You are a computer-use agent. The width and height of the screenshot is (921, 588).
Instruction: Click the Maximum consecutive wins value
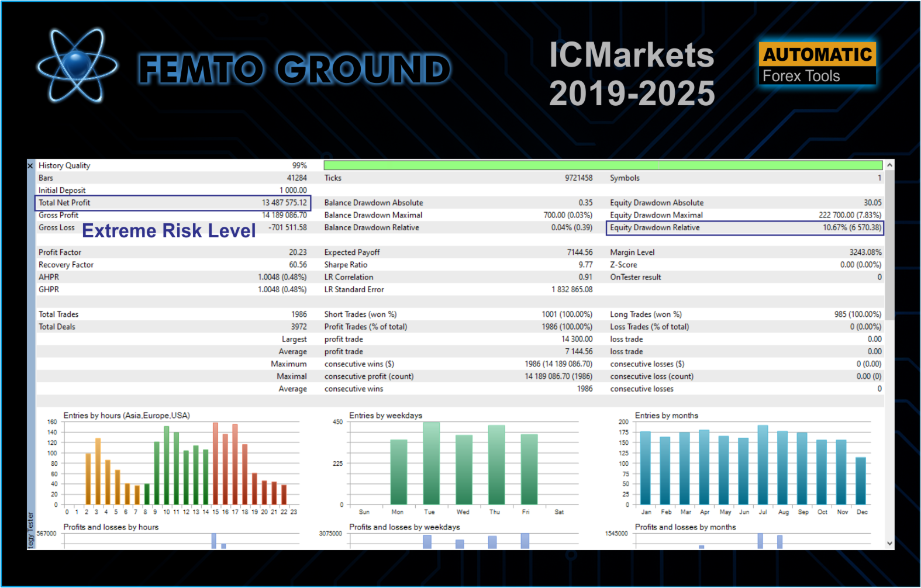pos(558,364)
